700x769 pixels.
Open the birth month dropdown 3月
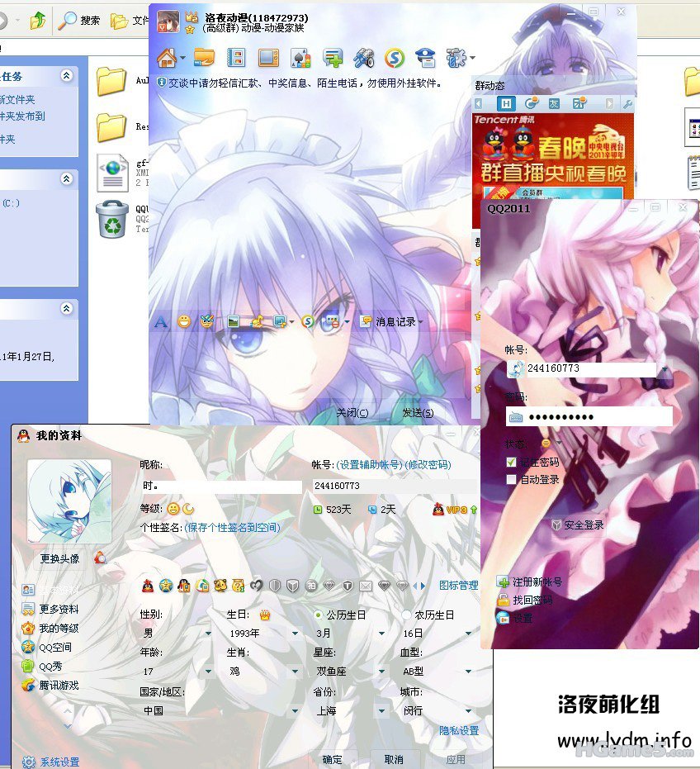click(x=381, y=634)
